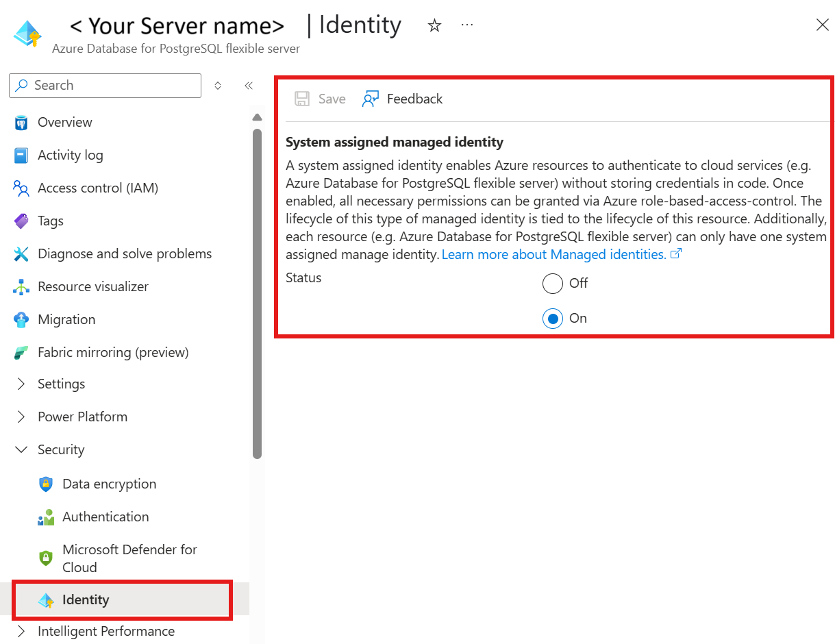Click the sidebar scrollbar thumb

point(257,293)
